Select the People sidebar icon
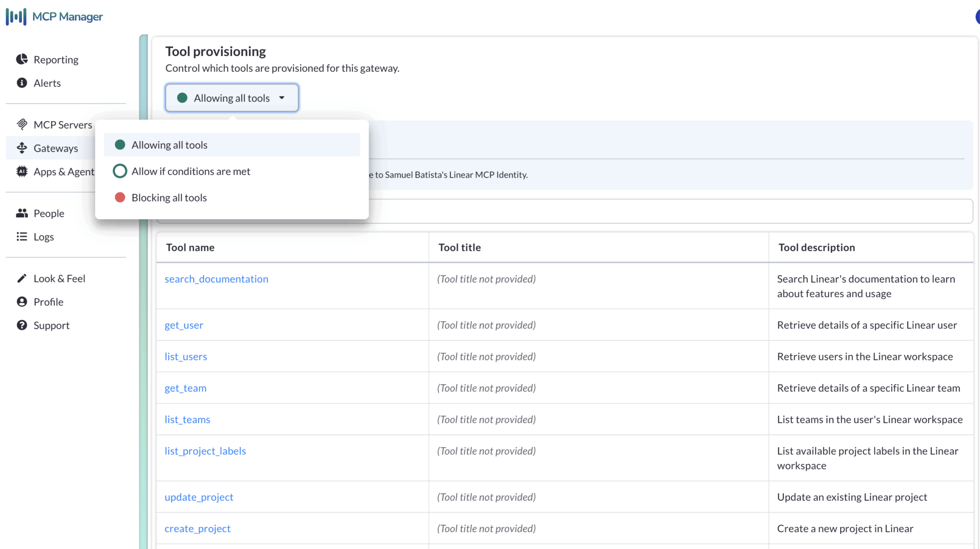 tap(22, 213)
